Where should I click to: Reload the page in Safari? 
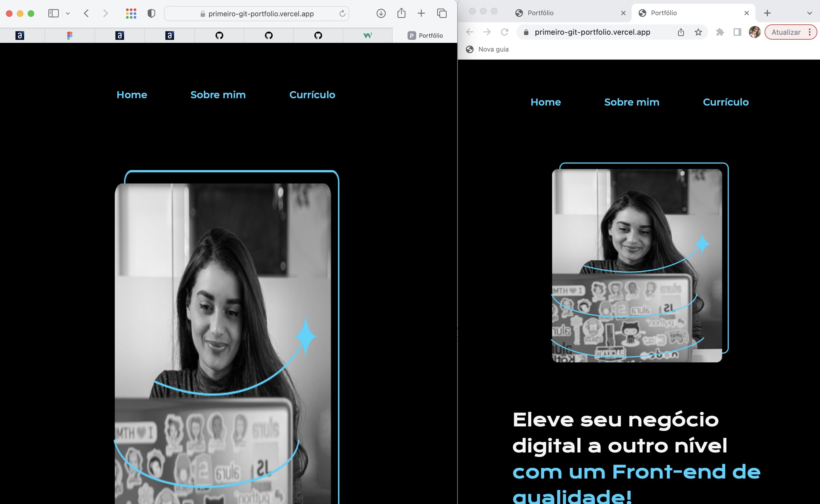[342, 13]
